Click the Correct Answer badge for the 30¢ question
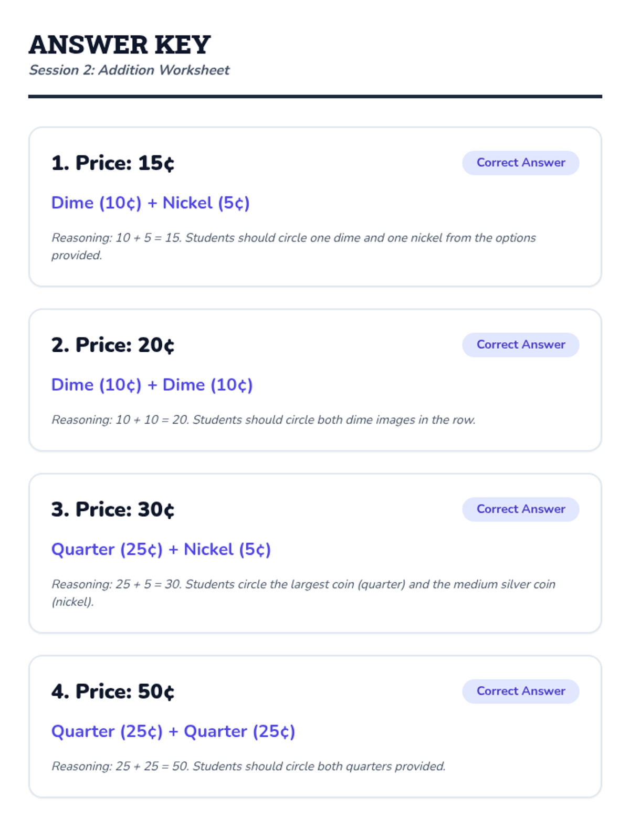This screenshot has width=630, height=840. pyautogui.click(x=520, y=509)
